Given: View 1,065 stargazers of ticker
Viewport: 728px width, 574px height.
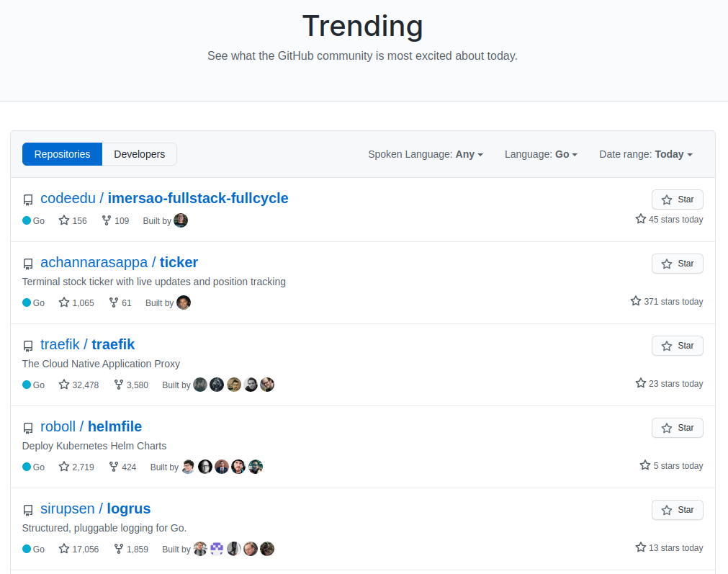Looking at the screenshot, I should [76, 302].
